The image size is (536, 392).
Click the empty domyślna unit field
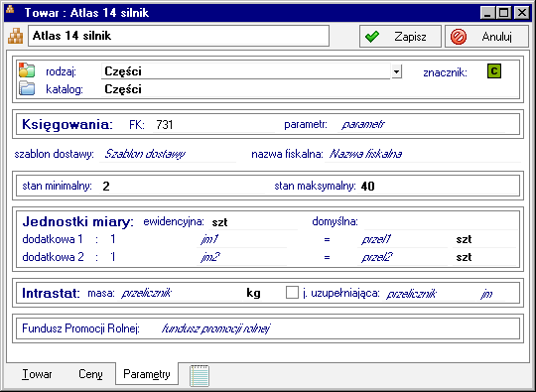(441, 222)
